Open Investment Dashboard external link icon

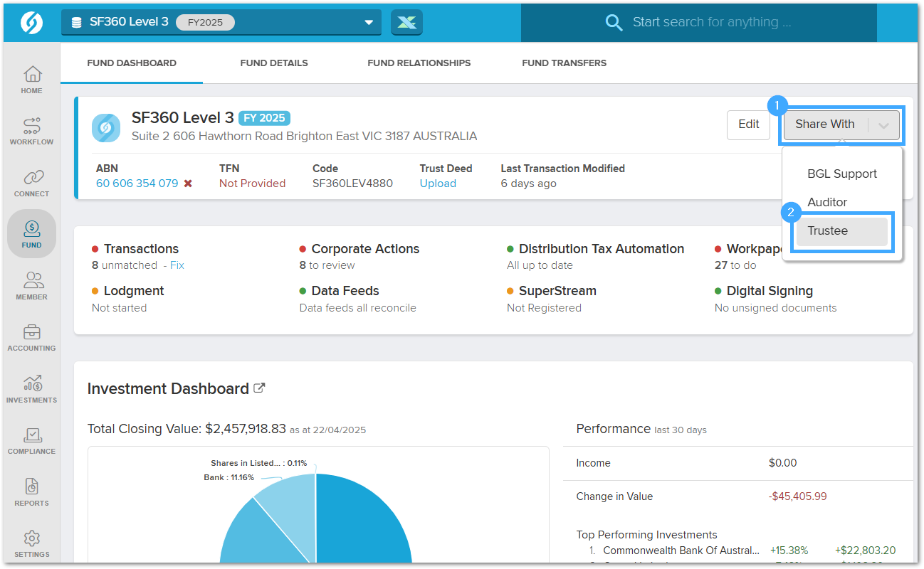point(260,388)
